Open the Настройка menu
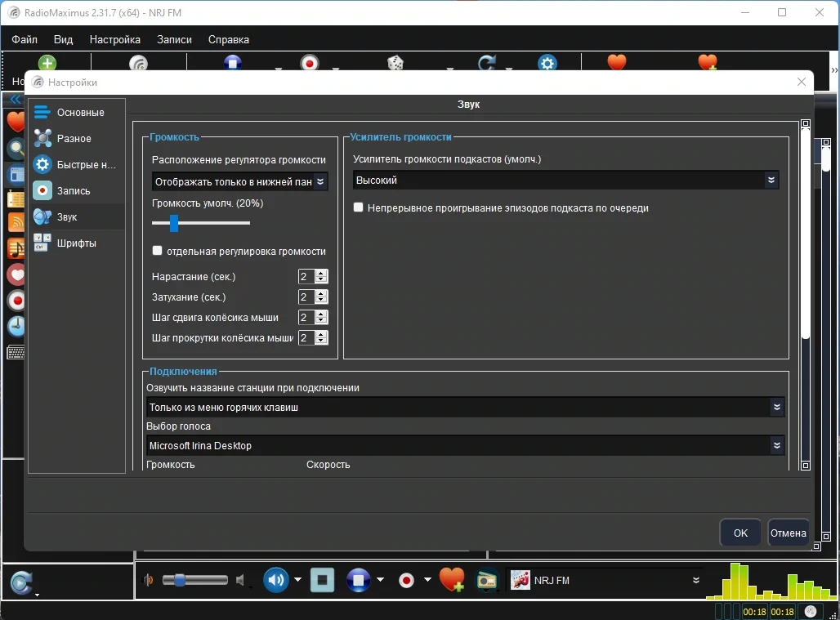The height and width of the screenshot is (620, 840). [x=114, y=40]
